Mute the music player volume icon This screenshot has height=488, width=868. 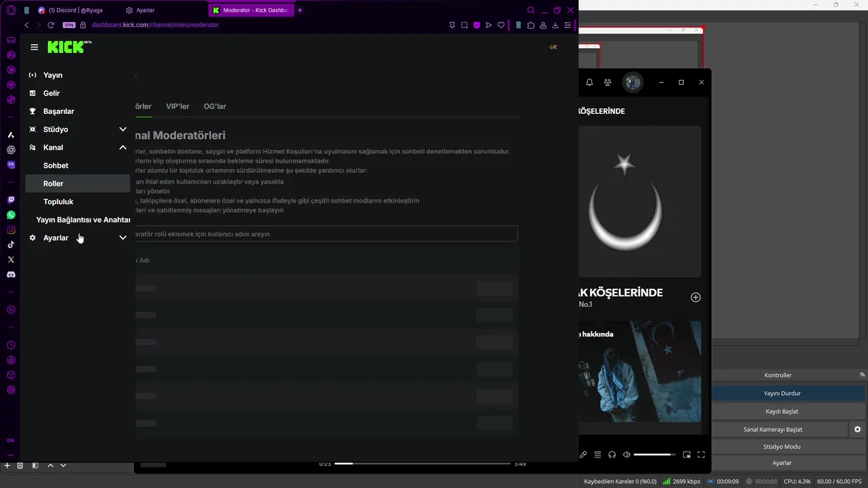click(x=627, y=455)
